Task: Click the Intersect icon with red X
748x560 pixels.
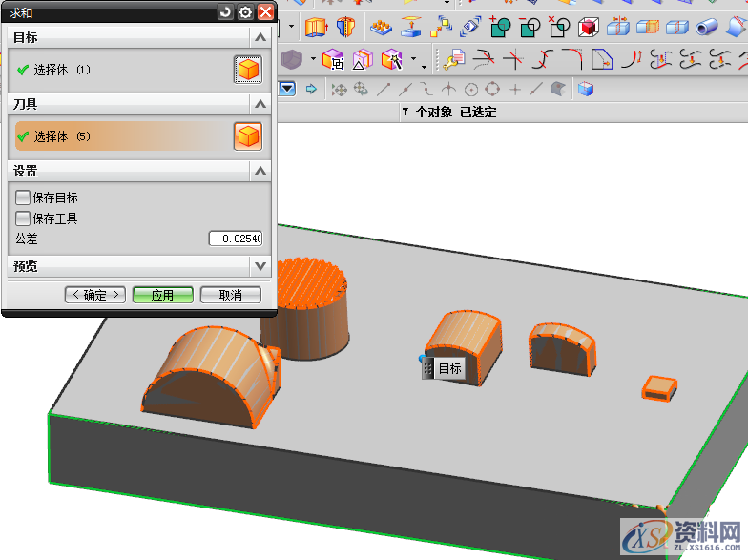Action: pyautogui.click(x=559, y=27)
